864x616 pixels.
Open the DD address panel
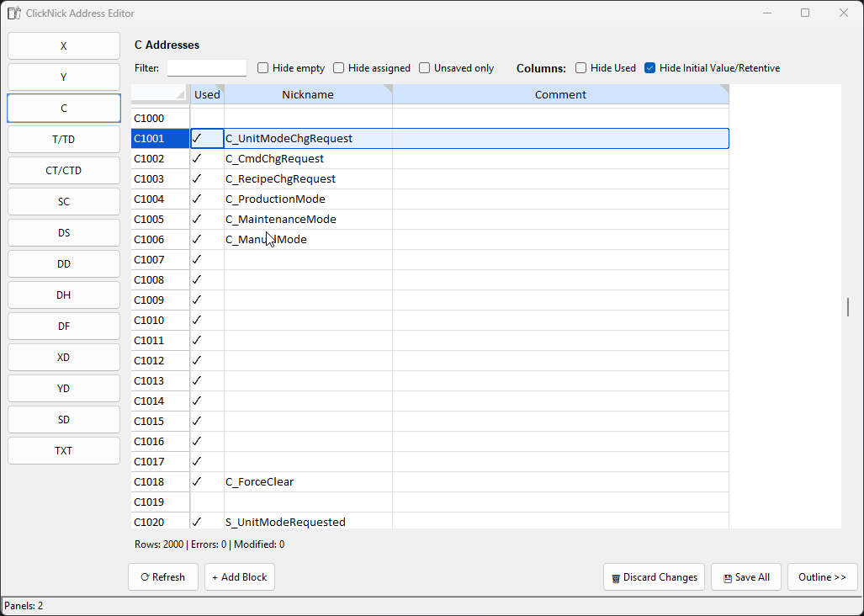(64, 264)
